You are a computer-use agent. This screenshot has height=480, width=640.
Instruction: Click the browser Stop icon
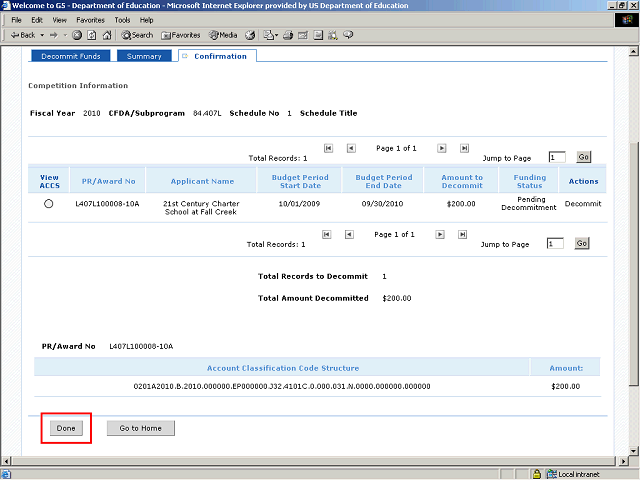[x=77, y=35]
